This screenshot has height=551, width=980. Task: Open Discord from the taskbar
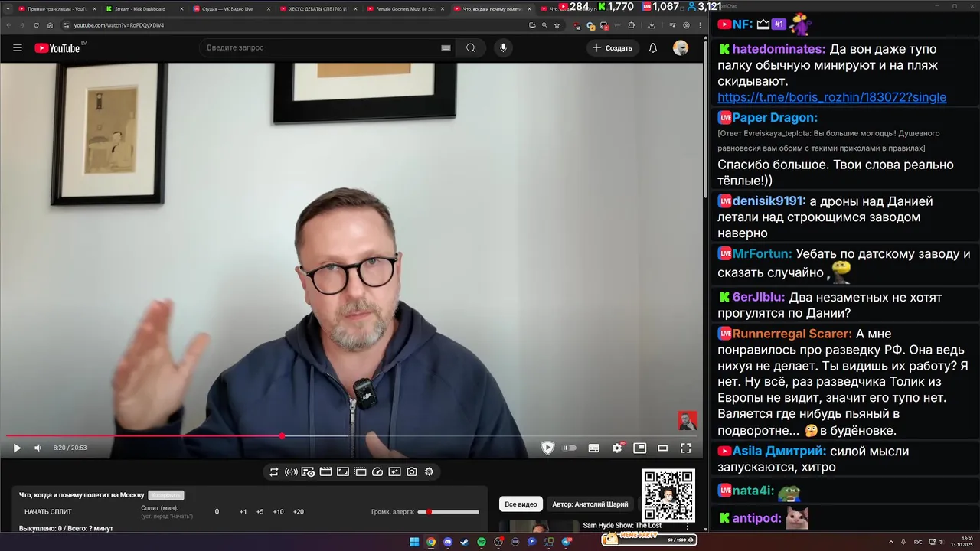click(x=448, y=542)
